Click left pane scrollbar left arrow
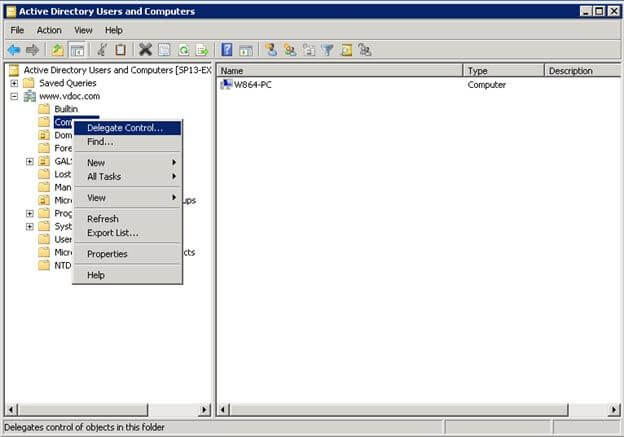This screenshot has height=437, width=624. pos(11,410)
